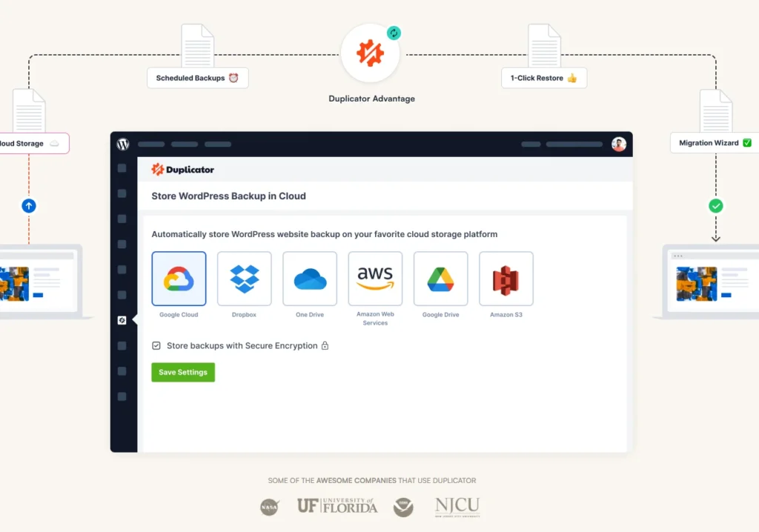
Task: Click the central Duplicator Advantage gear logo
Action: click(x=371, y=53)
